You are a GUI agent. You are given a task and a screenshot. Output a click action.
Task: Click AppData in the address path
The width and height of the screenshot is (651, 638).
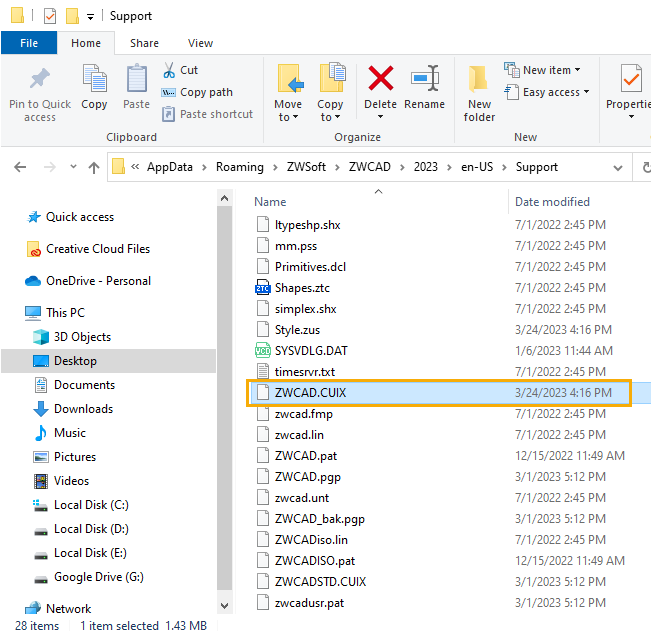coord(170,167)
